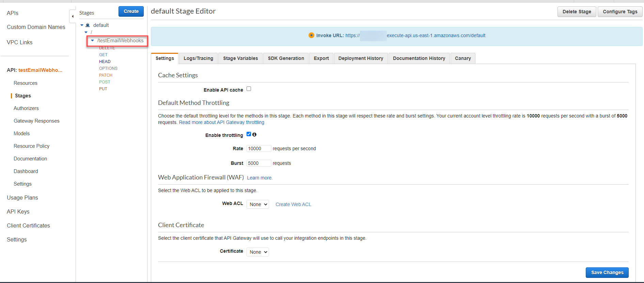
Task: Click the Configure Tags button
Action: click(x=620, y=12)
